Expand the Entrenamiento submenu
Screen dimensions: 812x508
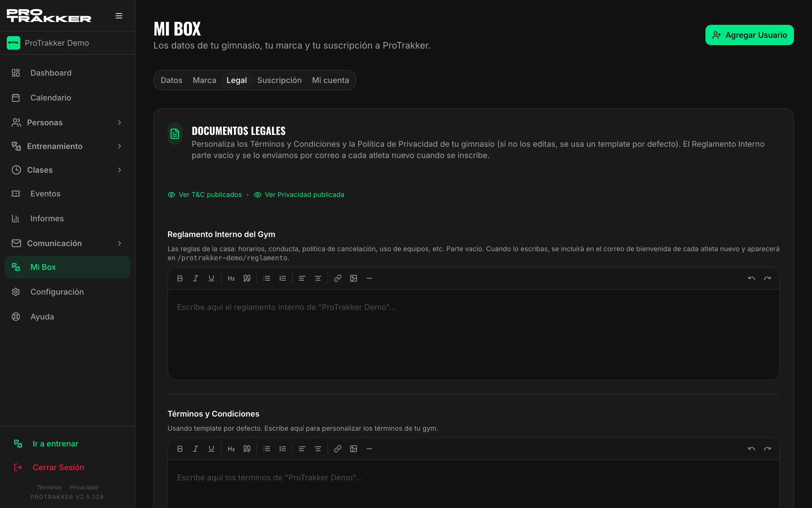[67, 146]
